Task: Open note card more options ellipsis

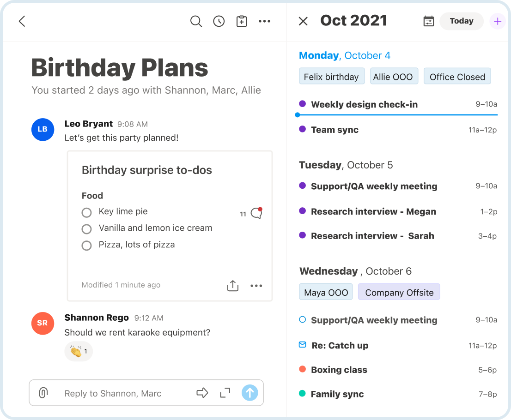Action: [x=256, y=286]
